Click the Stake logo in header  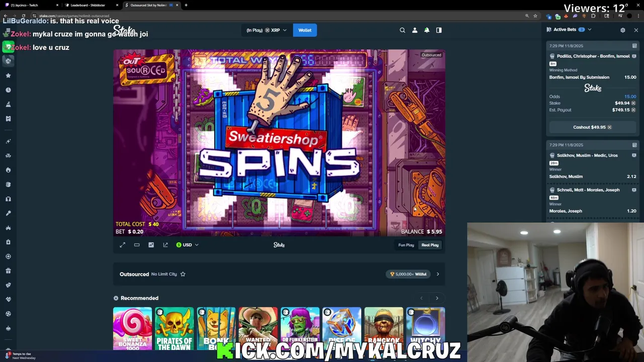pos(124,30)
